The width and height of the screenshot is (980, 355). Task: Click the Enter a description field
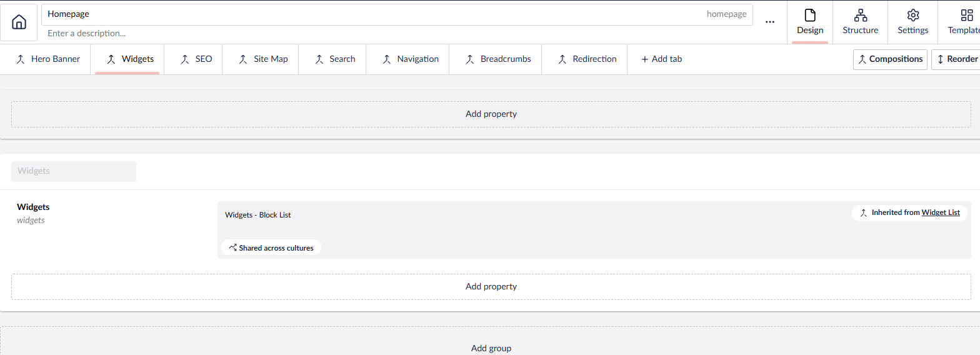click(x=375, y=34)
